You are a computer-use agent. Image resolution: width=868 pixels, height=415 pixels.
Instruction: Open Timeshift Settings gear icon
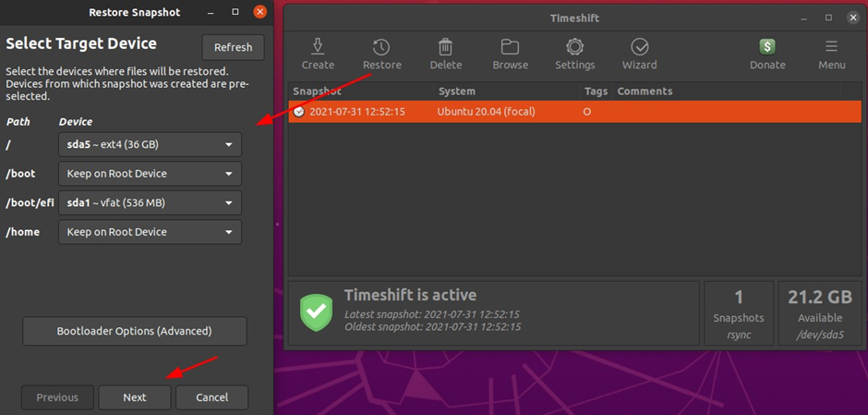point(574,47)
